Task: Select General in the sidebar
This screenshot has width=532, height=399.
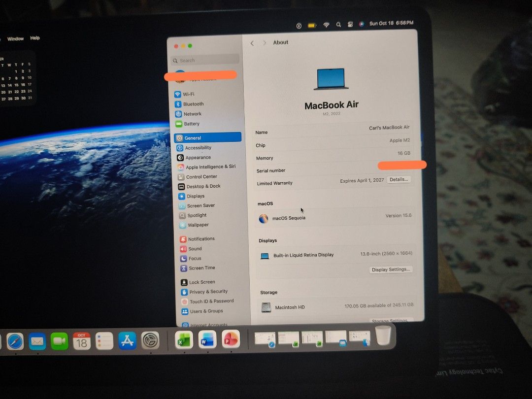Action: [208, 138]
